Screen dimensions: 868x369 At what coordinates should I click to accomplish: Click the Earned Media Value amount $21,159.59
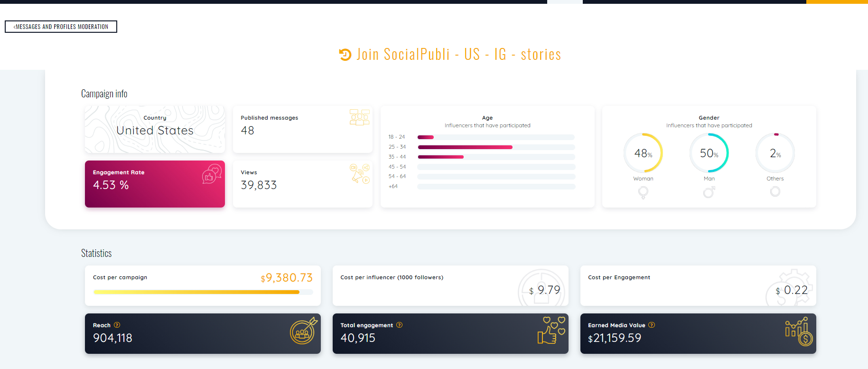tap(615, 338)
